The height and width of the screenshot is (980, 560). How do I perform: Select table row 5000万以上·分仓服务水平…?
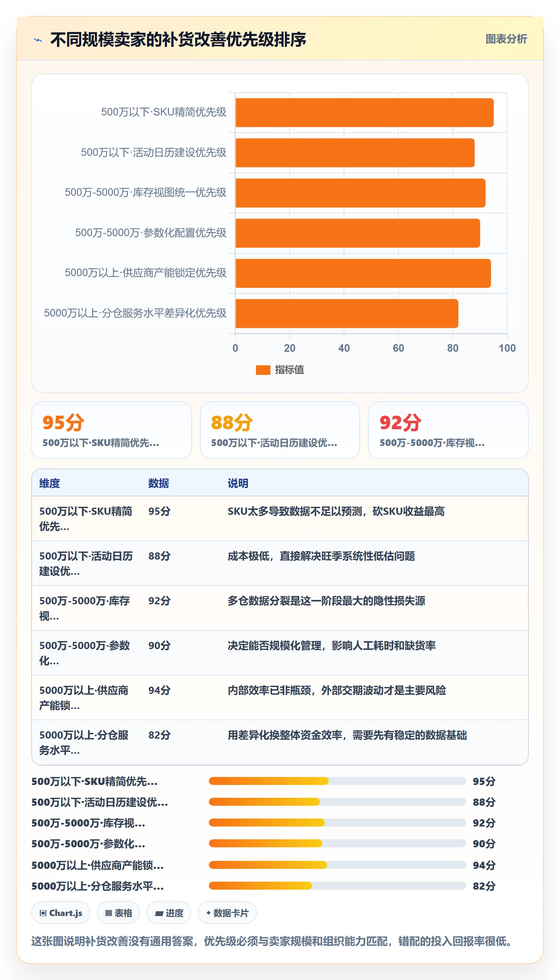280,743
